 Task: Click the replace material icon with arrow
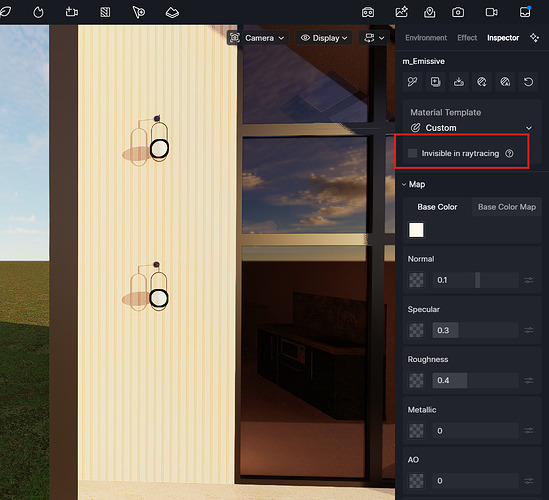pos(482,82)
